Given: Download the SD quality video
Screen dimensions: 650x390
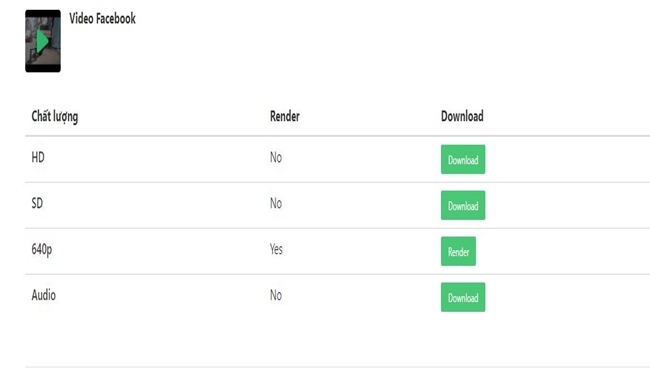Looking at the screenshot, I should tap(463, 206).
